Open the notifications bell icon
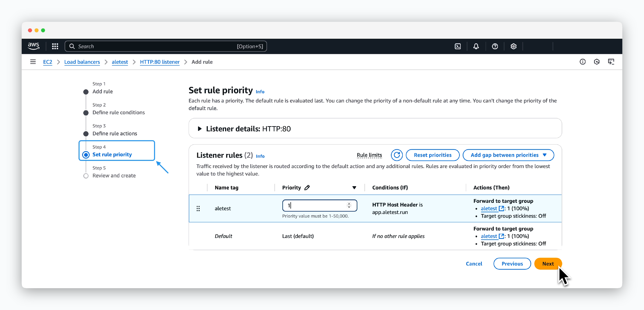Screen dimensions: 644x310 (476, 46)
